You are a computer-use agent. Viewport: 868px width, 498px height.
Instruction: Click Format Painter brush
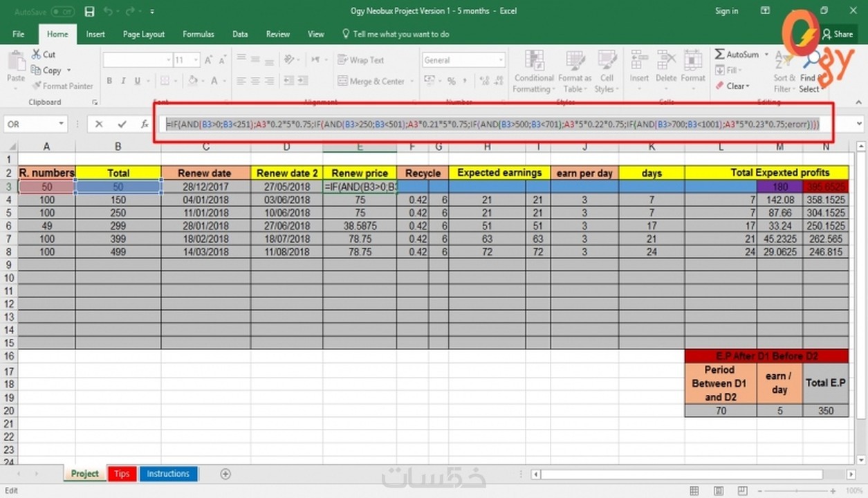coord(62,86)
